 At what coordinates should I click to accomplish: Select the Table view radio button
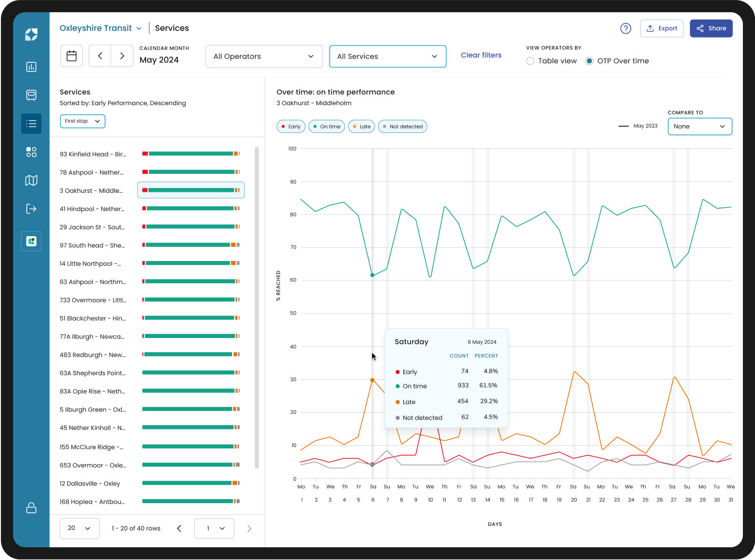click(x=530, y=61)
